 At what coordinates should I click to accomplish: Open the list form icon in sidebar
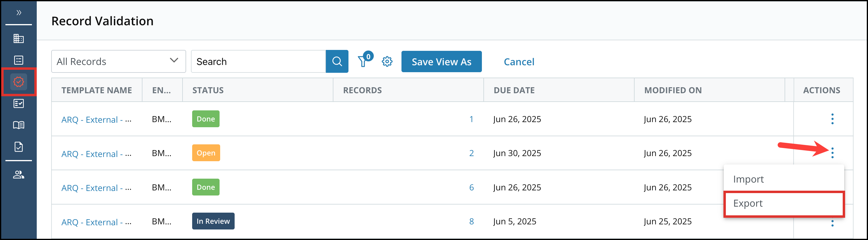pyautogui.click(x=19, y=60)
